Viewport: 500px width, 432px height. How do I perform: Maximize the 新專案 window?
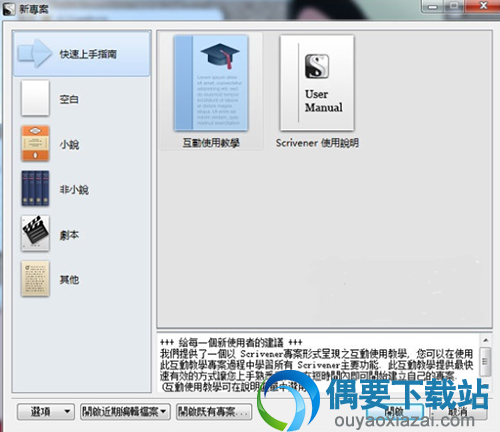(454, 6)
